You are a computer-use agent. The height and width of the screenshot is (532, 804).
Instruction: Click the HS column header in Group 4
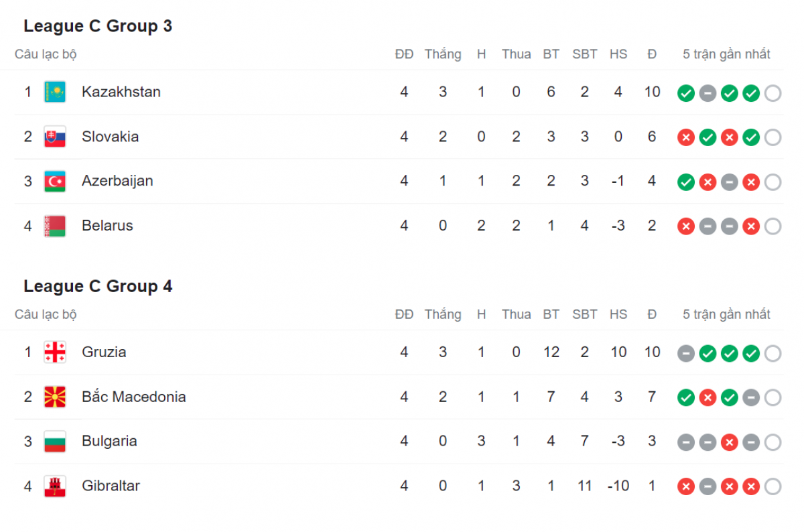pos(618,314)
